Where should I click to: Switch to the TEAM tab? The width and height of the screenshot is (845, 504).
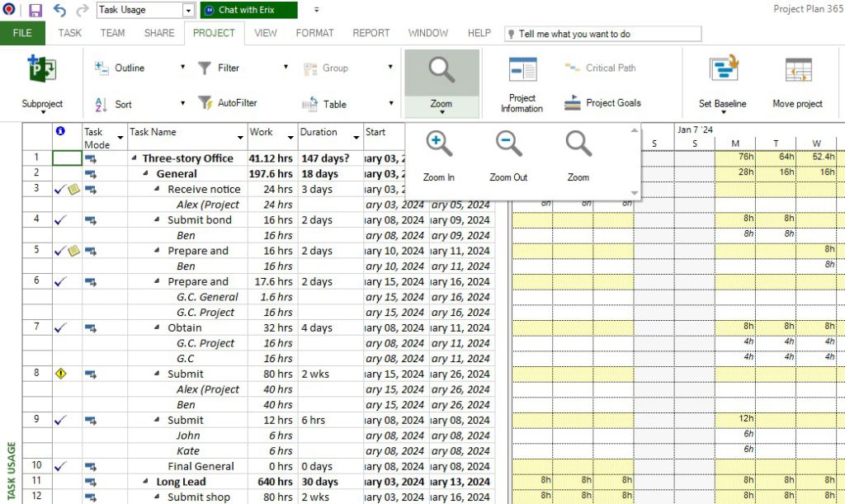pos(112,33)
